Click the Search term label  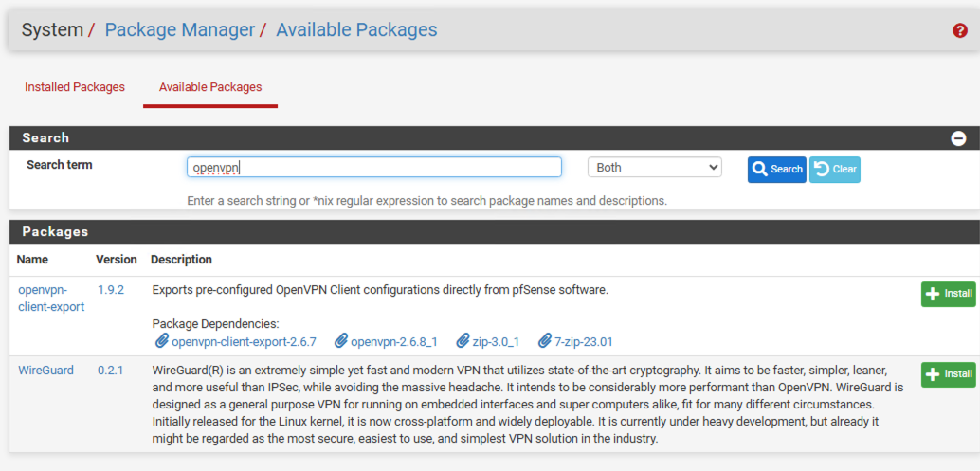(x=60, y=166)
